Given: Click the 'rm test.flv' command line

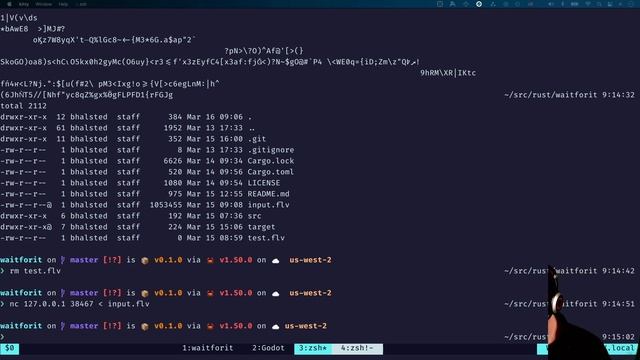Looking at the screenshot, I should [x=35, y=271].
